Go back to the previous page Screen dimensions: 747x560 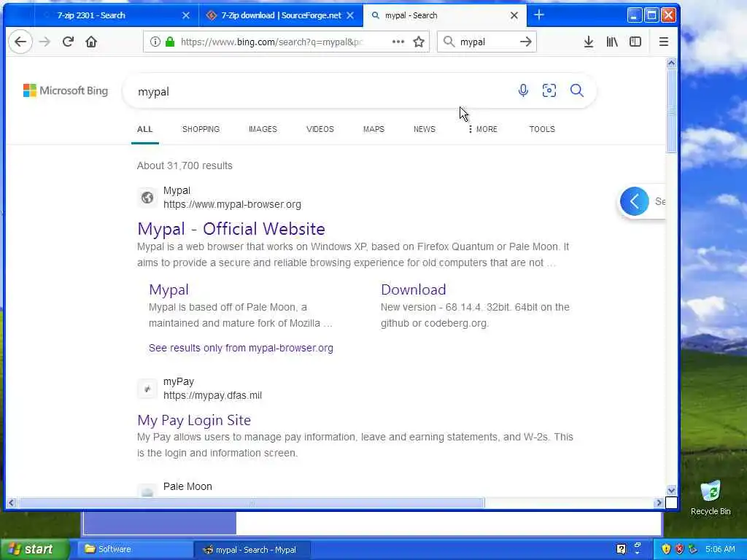(20, 42)
